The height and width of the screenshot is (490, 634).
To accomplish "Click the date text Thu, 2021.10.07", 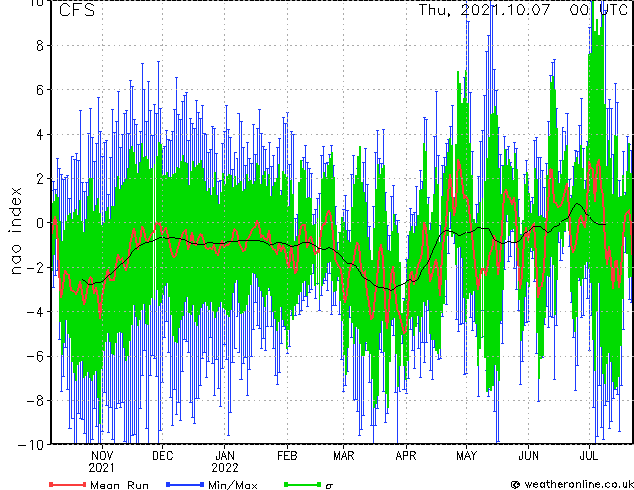I will 484,10.
